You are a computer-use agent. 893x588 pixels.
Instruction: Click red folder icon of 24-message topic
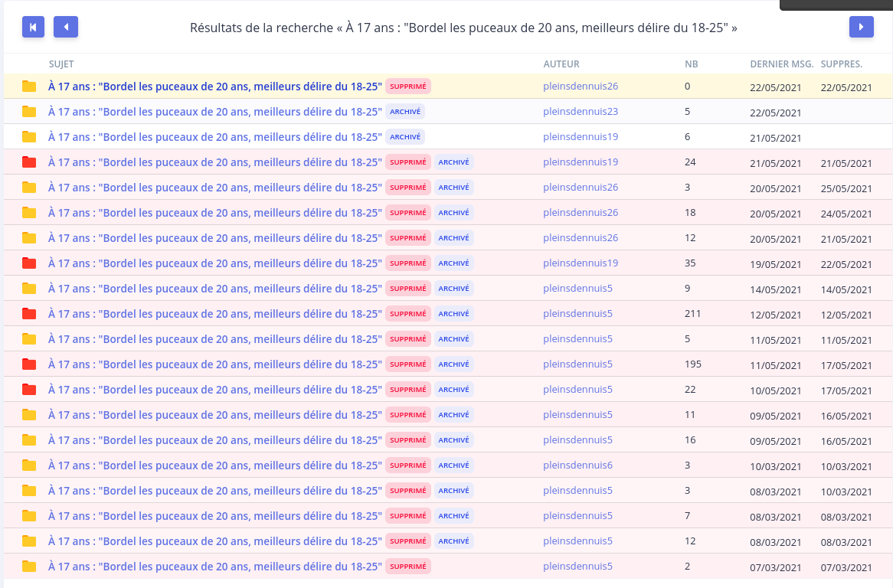pos(29,162)
